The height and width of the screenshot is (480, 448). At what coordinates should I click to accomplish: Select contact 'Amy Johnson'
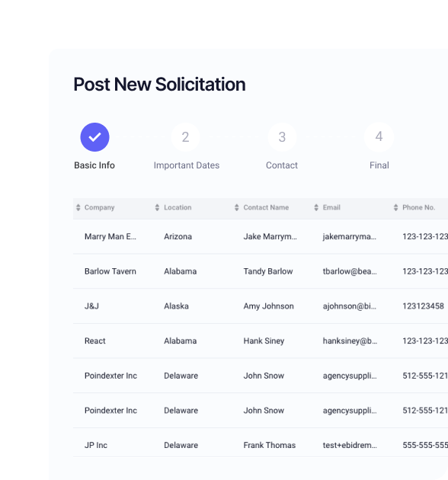tap(268, 306)
